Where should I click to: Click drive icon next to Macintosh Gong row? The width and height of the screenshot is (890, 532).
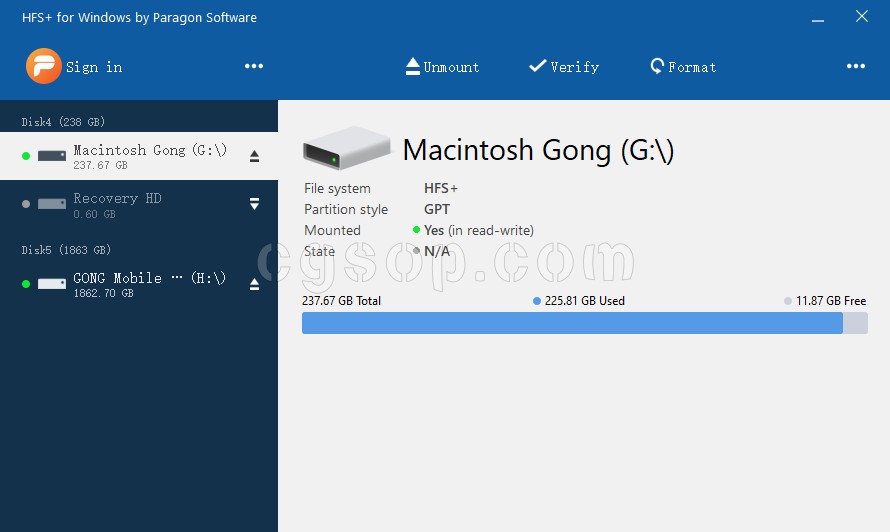pyautogui.click(x=52, y=156)
